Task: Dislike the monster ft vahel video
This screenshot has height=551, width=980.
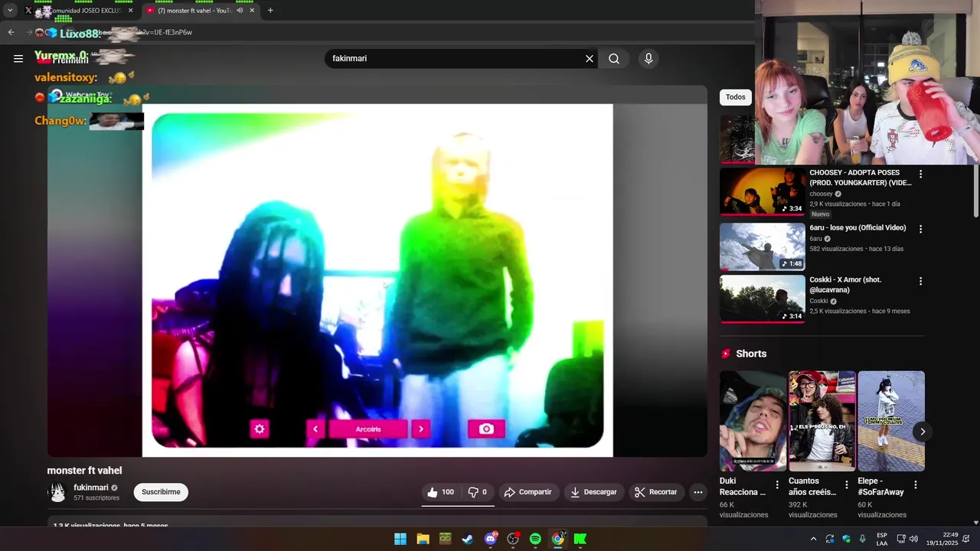Action: [478, 492]
